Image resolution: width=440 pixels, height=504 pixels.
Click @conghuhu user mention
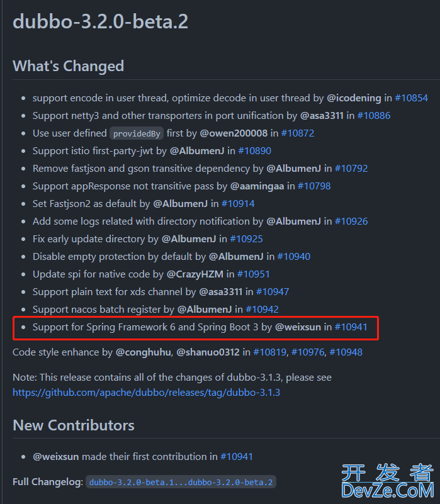(x=143, y=352)
